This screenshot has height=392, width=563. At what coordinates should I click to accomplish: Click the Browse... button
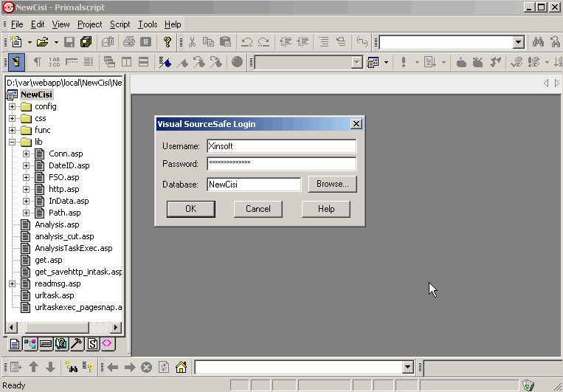pyautogui.click(x=333, y=184)
